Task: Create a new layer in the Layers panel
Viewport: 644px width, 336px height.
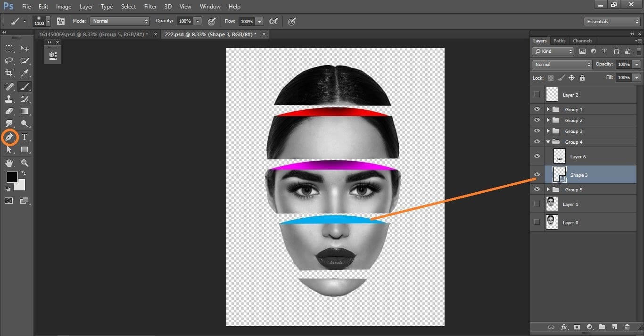Action: pos(615,327)
